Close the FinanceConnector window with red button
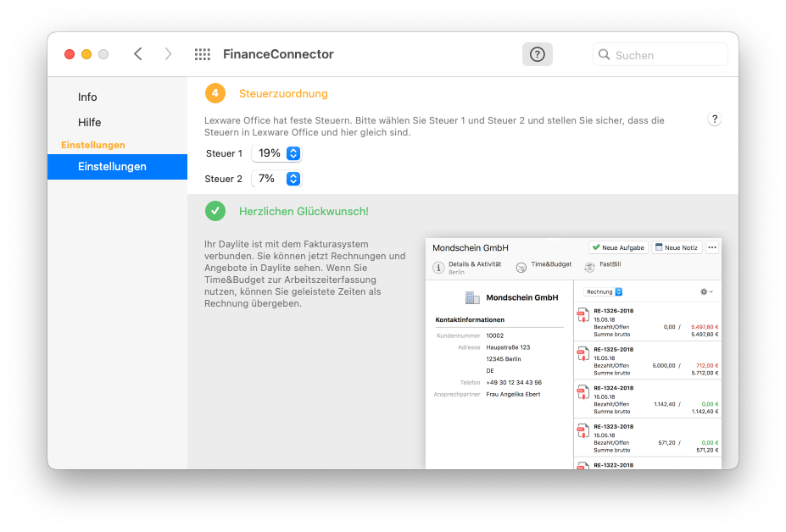The height and width of the screenshot is (532, 786). click(x=70, y=54)
